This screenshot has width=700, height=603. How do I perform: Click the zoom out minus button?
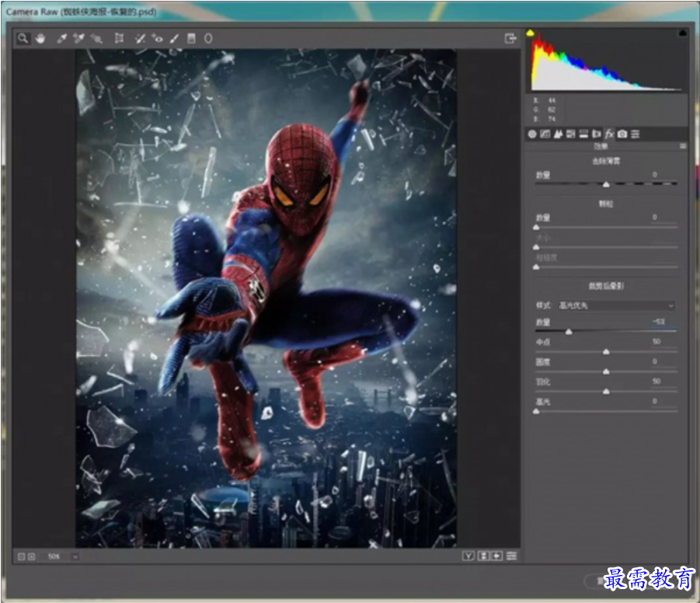point(21,556)
